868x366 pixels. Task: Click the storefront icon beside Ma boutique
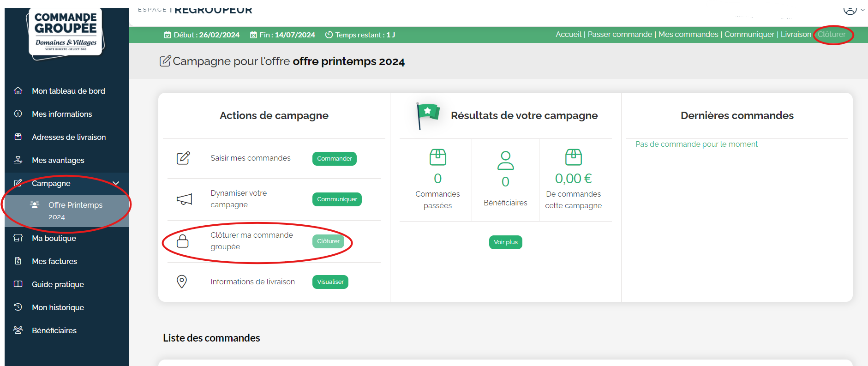click(x=18, y=238)
